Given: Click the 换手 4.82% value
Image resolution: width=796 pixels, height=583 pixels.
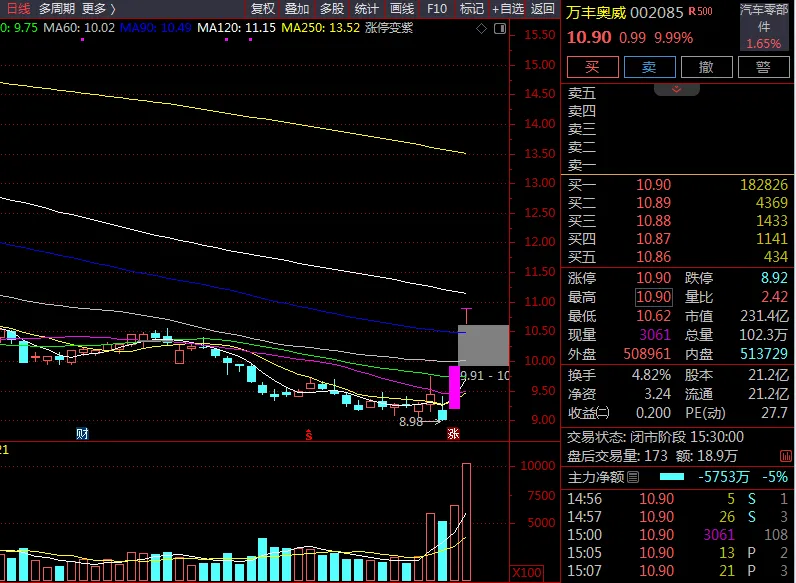Looking at the screenshot, I should [651, 375].
